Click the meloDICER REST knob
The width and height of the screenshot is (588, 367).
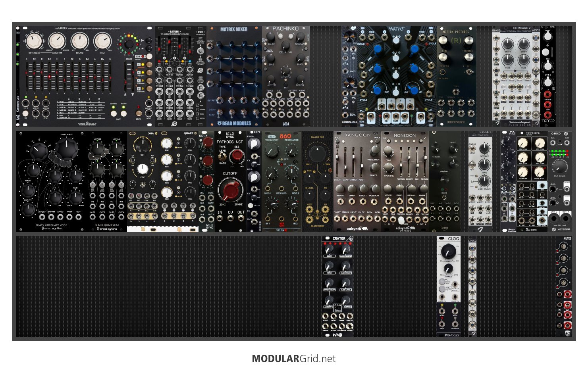pyautogui.click(x=102, y=41)
